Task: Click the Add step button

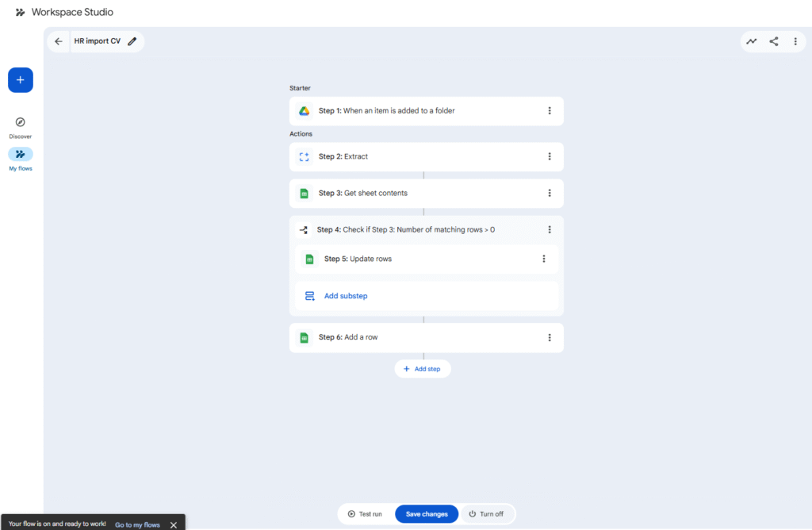Action: pos(423,369)
